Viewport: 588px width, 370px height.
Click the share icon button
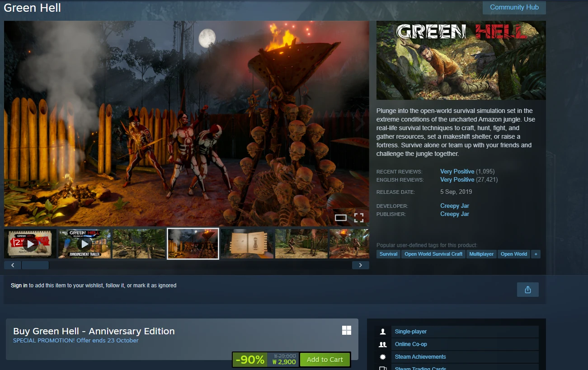click(527, 290)
